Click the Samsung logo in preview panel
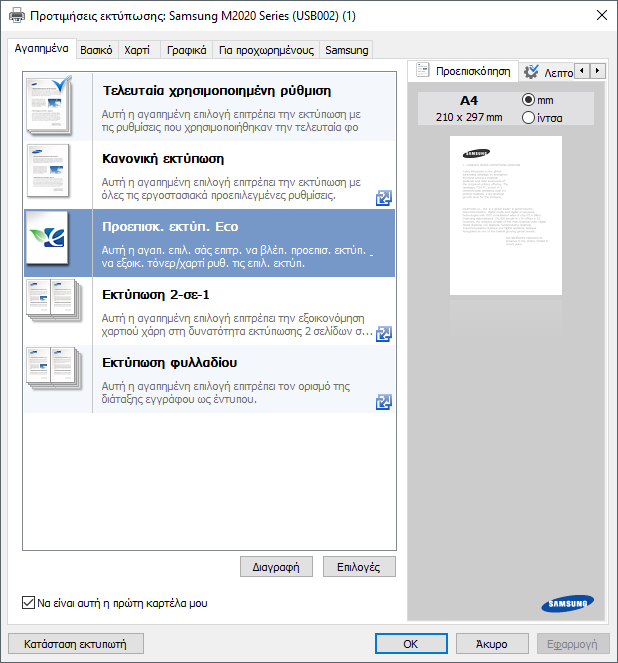618x663 pixels. 567,603
